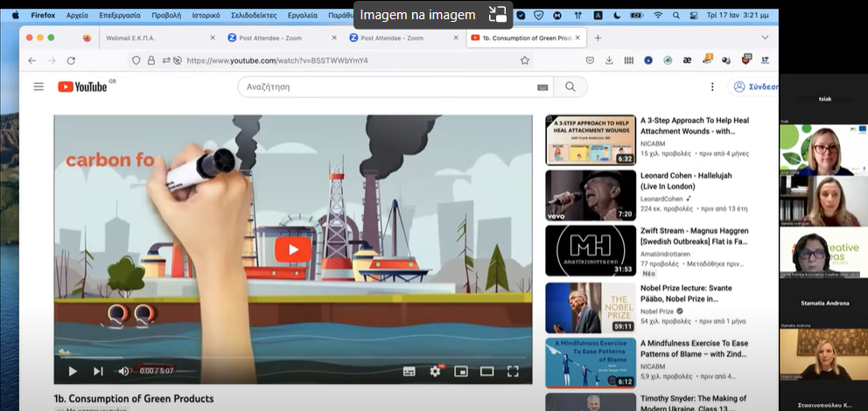Switch to theater mode view
868x411 pixels.
pos(486,372)
